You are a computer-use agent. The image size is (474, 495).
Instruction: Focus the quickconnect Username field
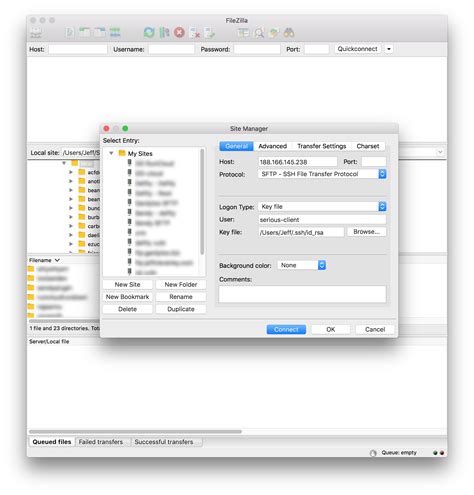171,49
